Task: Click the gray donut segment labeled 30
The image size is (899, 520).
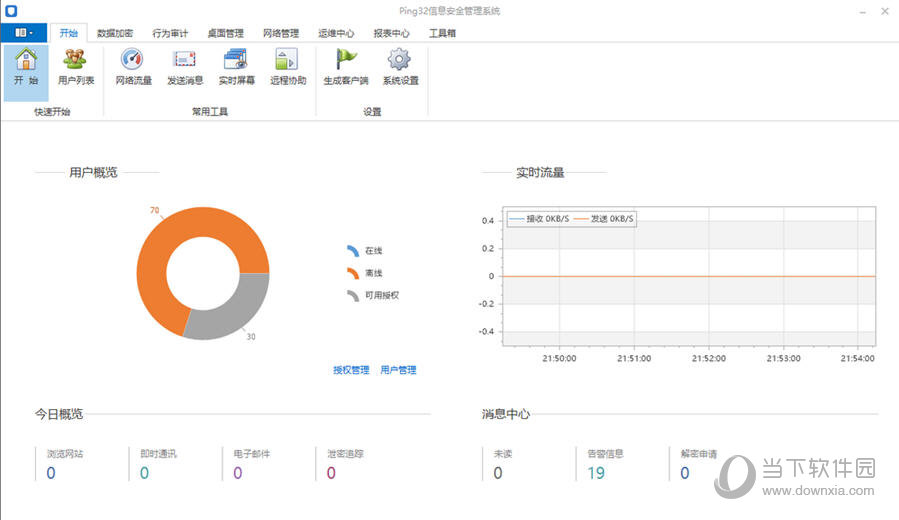Action: click(x=235, y=311)
